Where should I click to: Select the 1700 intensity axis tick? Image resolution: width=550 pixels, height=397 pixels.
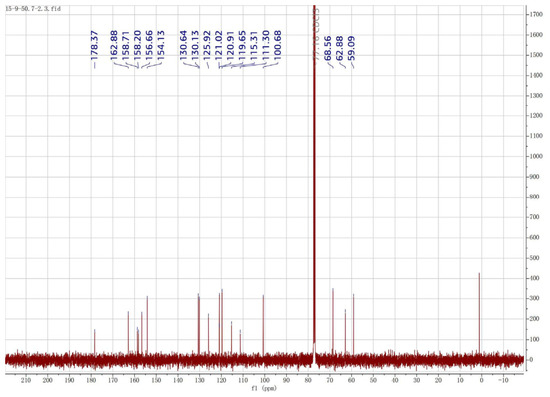tap(536, 14)
